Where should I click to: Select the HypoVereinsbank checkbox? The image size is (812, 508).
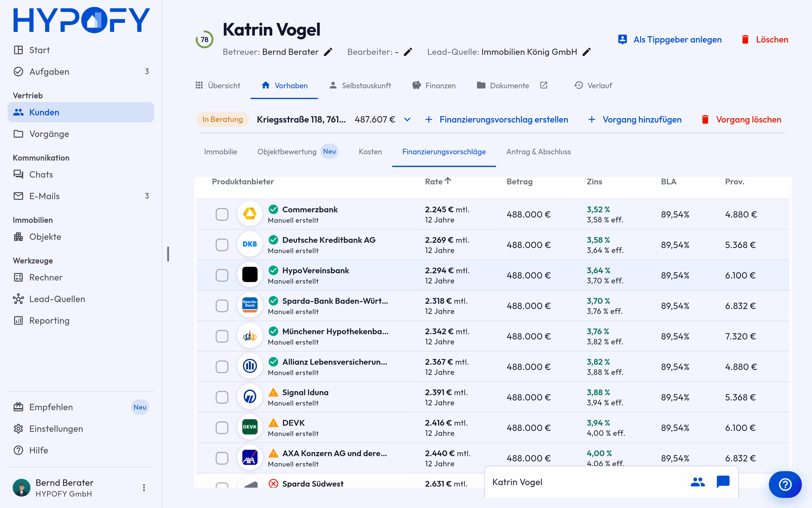tap(222, 275)
